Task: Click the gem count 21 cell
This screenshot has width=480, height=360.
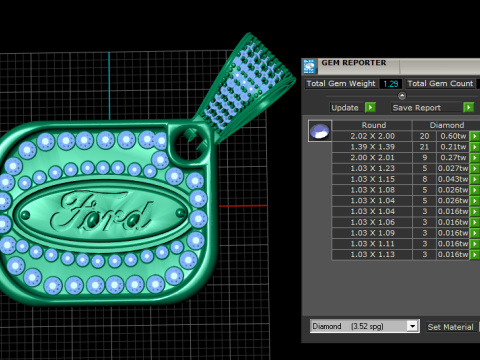Action: (x=424, y=147)
